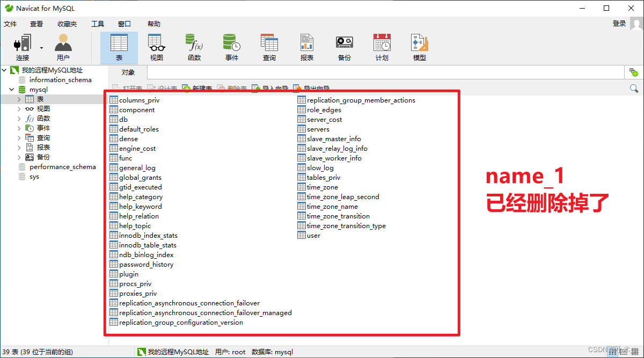This screenshot has height=358, width=644.
Task: Open the 模型 (Model) toolbar icon
Action: [419, 47]
